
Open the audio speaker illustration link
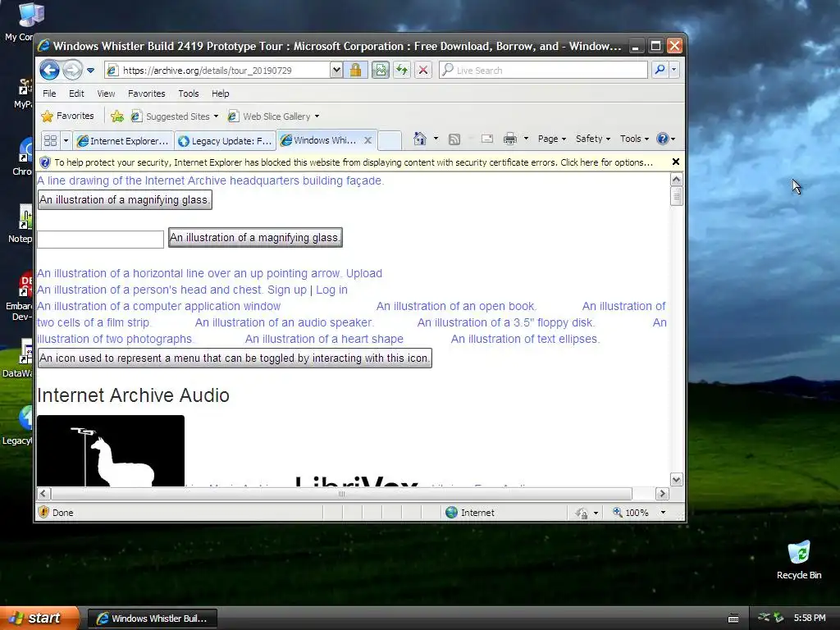285,322
